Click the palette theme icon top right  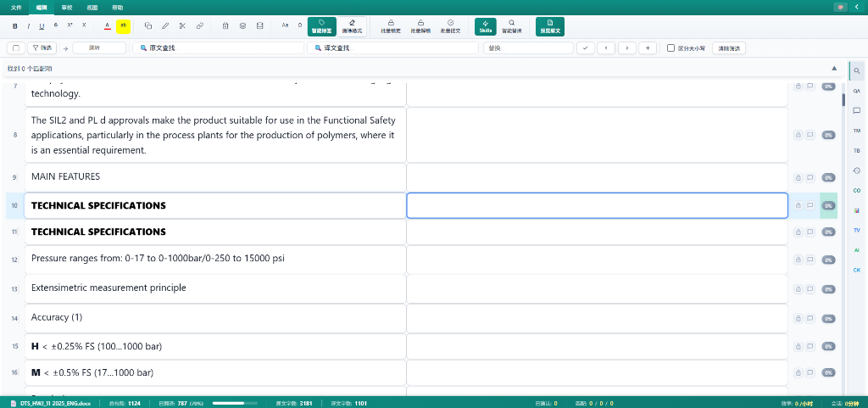[x=841, y=7]
